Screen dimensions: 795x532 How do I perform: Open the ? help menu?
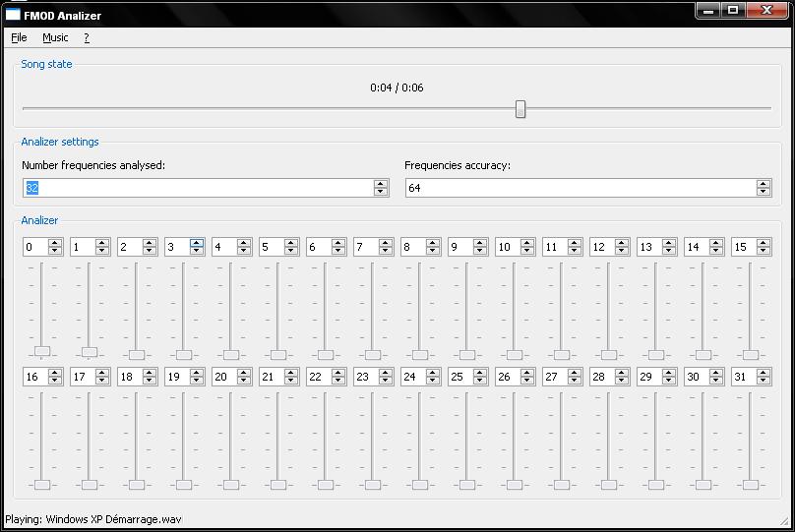87,37
